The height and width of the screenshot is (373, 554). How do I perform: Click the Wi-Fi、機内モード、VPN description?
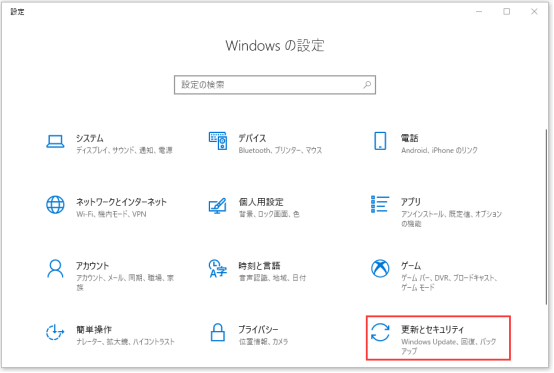pos(111,214)
